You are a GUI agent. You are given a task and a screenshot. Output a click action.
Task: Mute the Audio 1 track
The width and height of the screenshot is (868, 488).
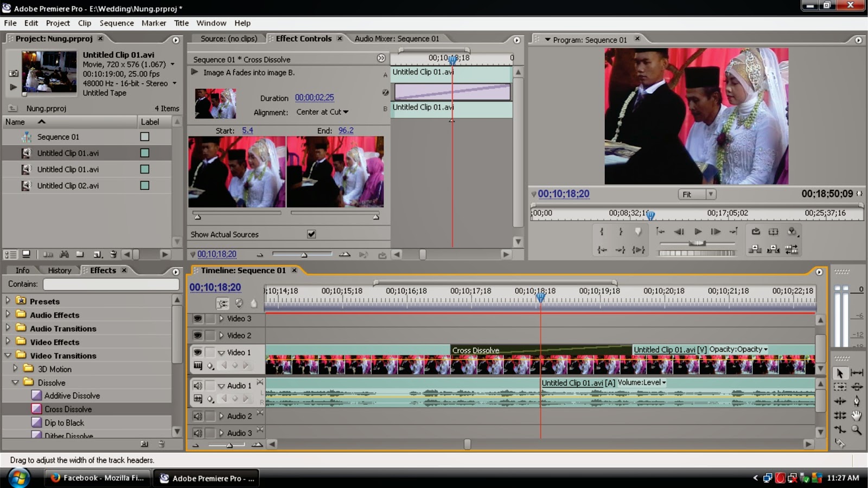[197, 386]
